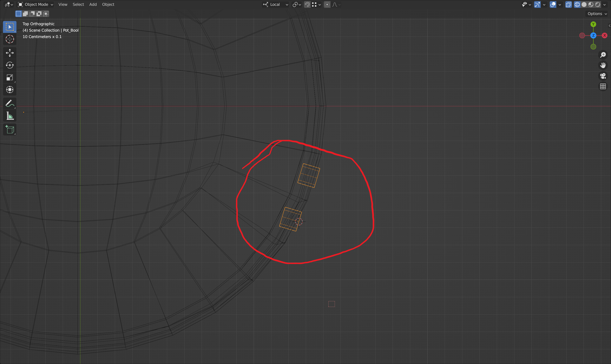Select the Move tool
Viewport: 611px width, 364px height.
tap(10, 53)
